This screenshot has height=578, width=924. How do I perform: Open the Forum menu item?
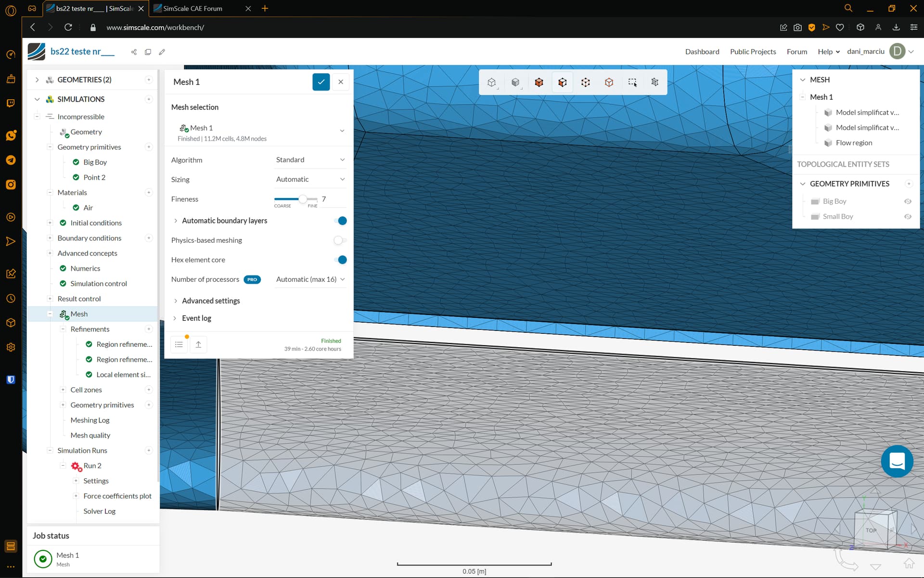point(796,52)
